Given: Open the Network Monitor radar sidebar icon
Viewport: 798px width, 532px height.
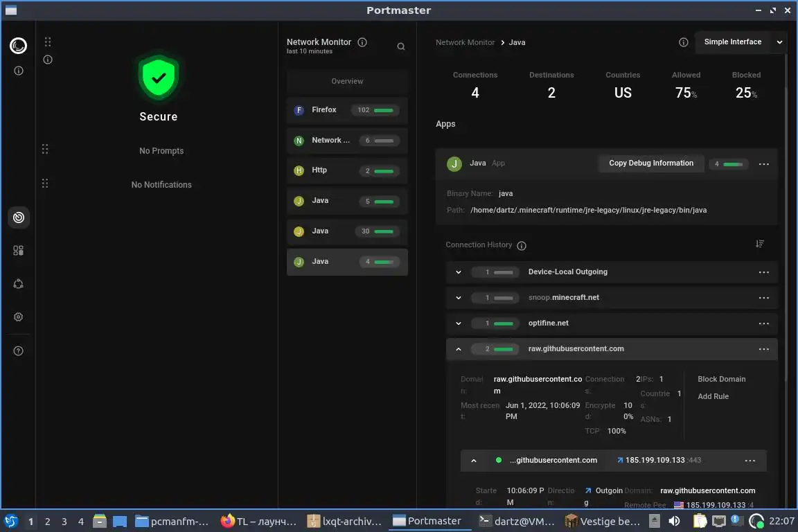Looking at the screenshot, I should point(18,218).
